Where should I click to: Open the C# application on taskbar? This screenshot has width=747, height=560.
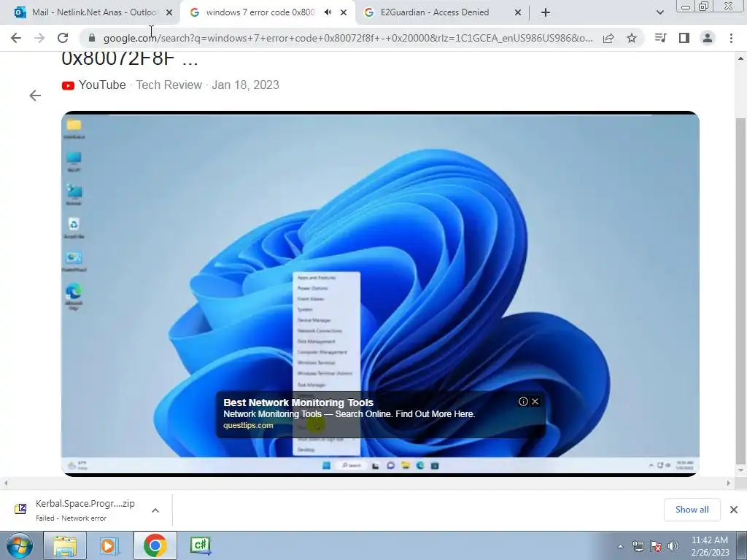[200, 545]
